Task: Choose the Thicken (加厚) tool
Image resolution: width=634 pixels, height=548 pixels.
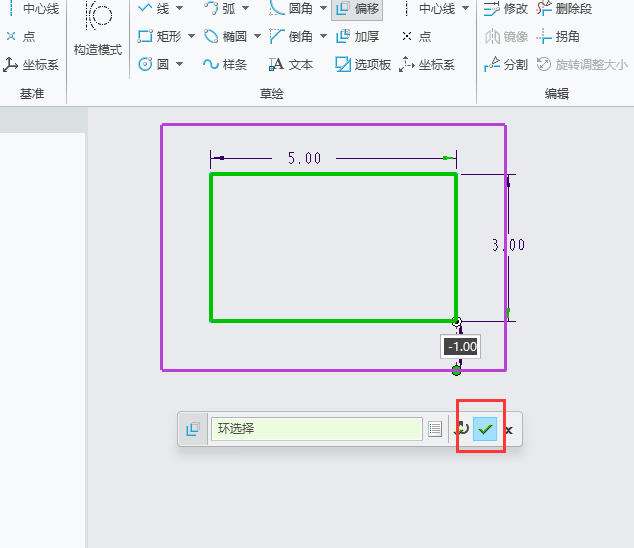Action: coord(357,36)
